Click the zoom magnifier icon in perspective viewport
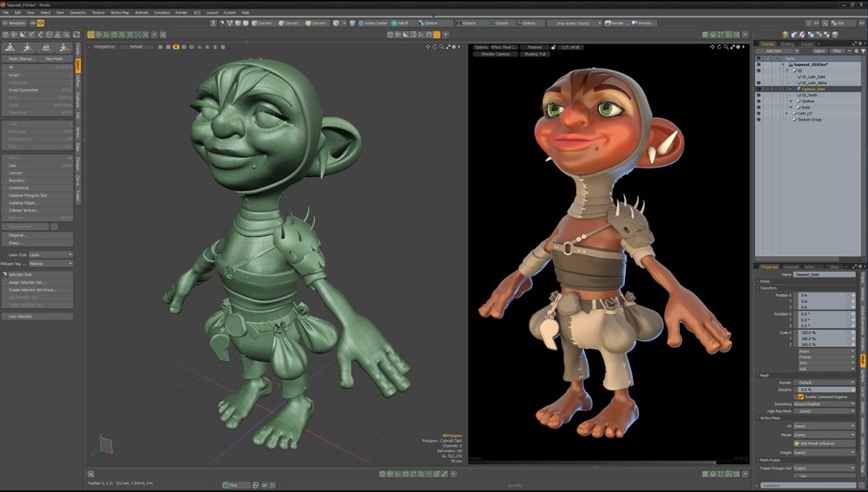The width and height of the screenshot is (868, 492). pyautogui.click(x=441, y=47)
